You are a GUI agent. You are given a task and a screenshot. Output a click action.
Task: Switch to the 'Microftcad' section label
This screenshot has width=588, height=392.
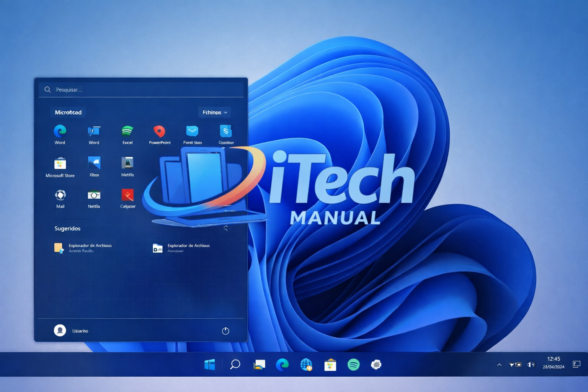click(x=68, y=112)
